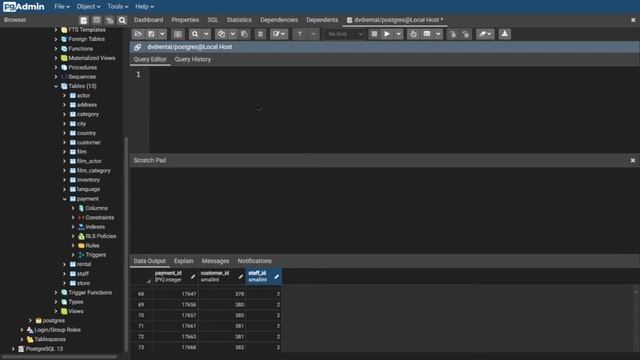Viewport: 640px width, 360px height.
Task: Switch to the SQL tab
Action: click(213, 20)
